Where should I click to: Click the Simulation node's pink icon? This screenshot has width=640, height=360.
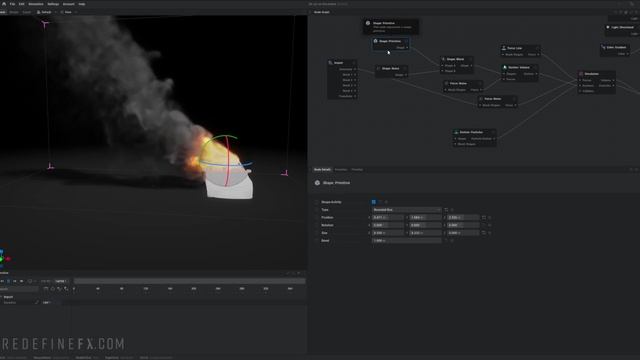tap(581, 74)
